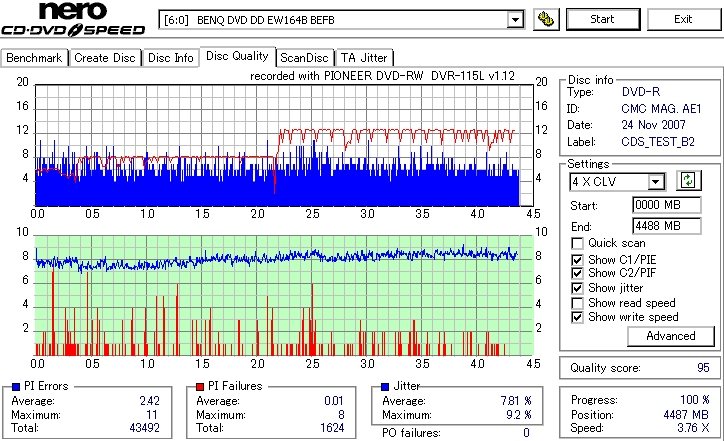Click the blue Jitter legend square
Screen dimensions: 724x441
coord(385,387)
